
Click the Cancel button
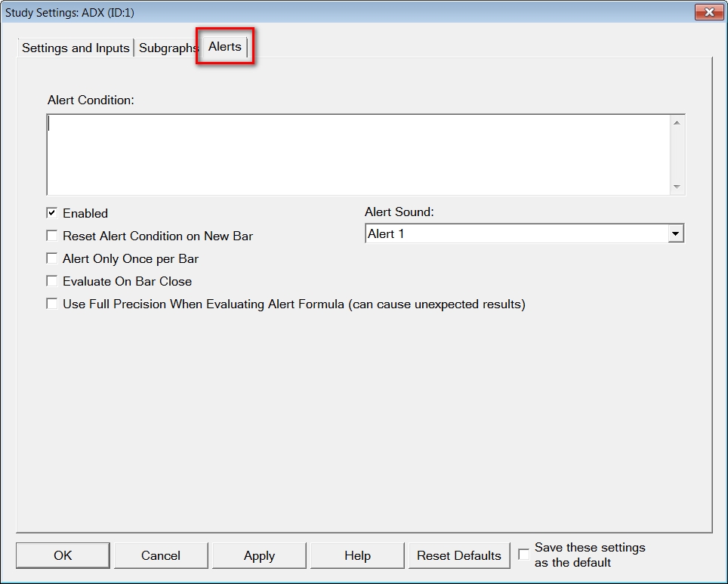point(161,555)
